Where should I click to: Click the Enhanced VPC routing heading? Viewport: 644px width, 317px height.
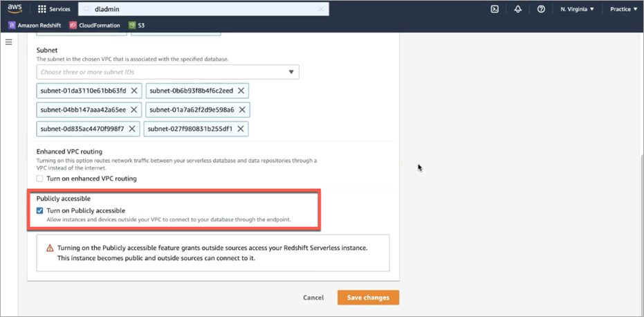click(69, 152)
